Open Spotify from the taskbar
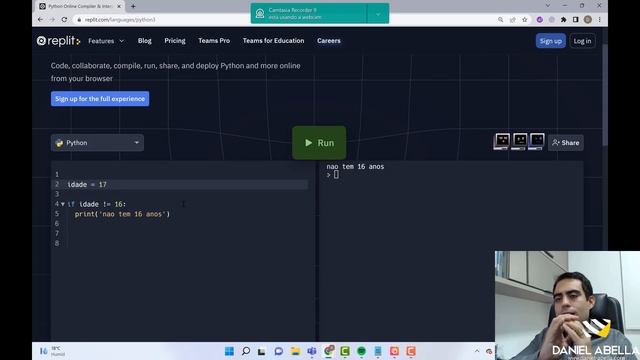Screen dimensions: 640x360 (361, 351)
